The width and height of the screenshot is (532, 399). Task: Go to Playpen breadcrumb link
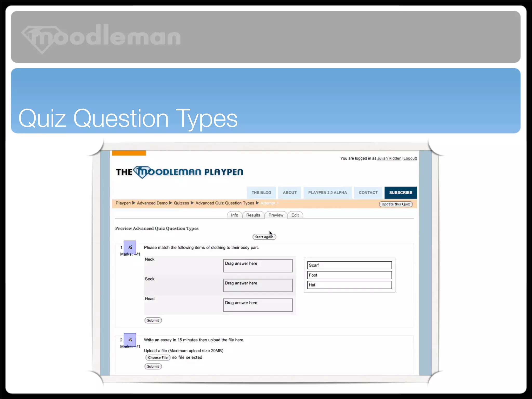(x=123, y=203)
